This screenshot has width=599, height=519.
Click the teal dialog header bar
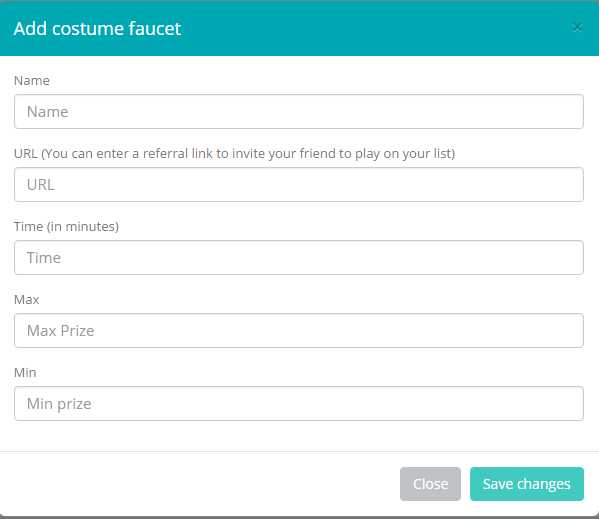[x=300, y=28]
